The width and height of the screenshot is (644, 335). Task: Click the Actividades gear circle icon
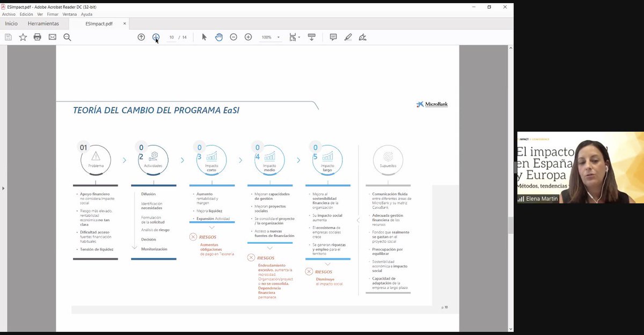[153, 159]
